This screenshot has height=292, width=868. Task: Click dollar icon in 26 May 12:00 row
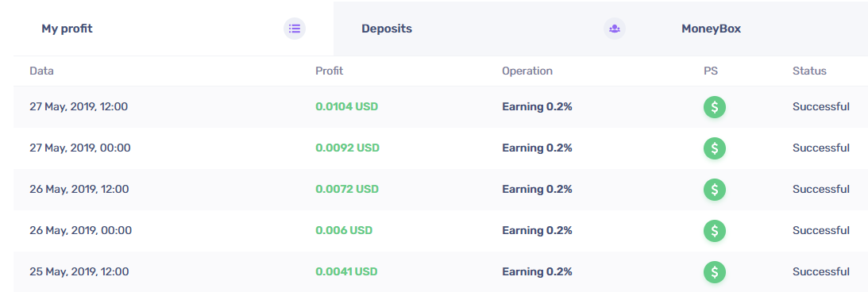715,190
